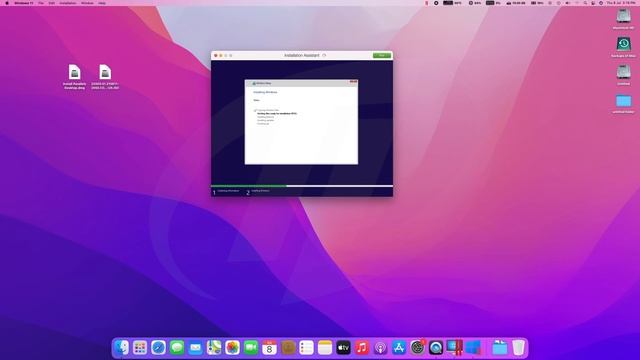Select the second disk image file on desktop
The image size is (640, 360).
click(x=105, y=77)
